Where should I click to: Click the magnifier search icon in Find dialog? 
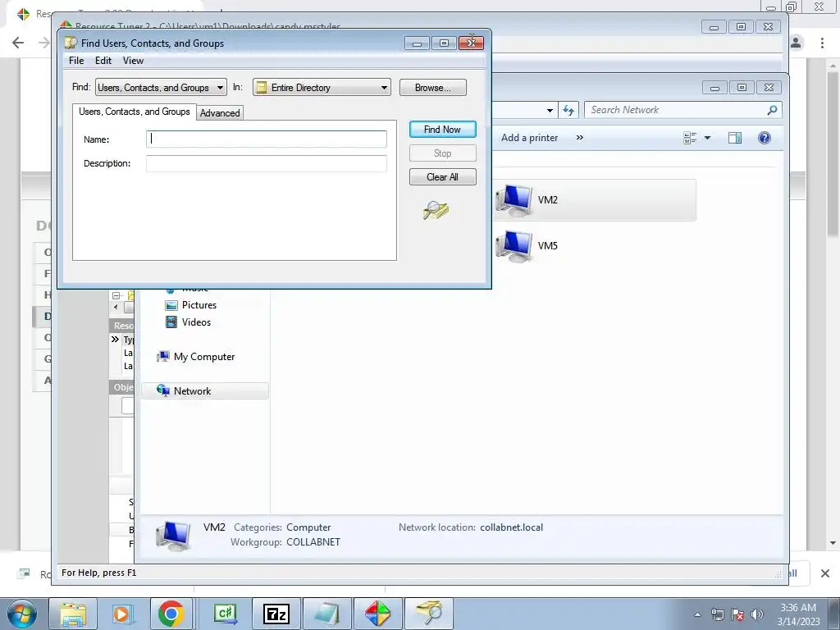(x=436, y=211)
